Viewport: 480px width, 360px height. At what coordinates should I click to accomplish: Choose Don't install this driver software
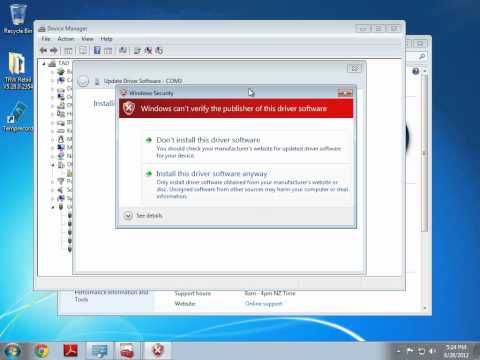(x=248, y=147)
